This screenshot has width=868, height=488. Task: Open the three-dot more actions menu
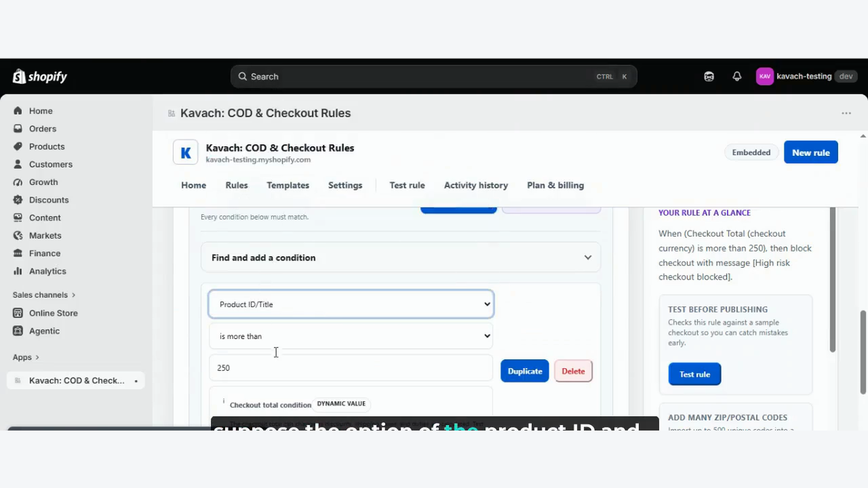(846, 113)
